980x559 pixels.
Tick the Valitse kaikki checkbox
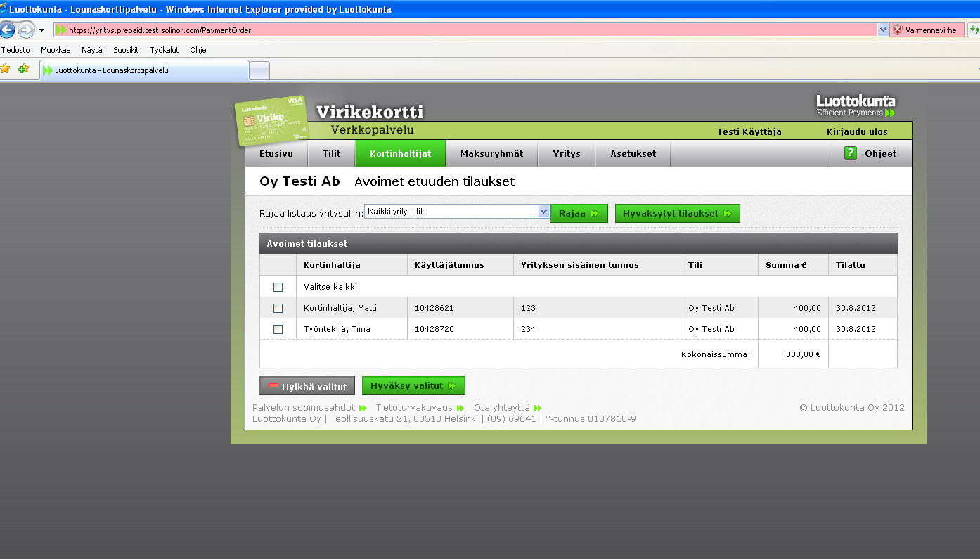(x=278, y=287)
